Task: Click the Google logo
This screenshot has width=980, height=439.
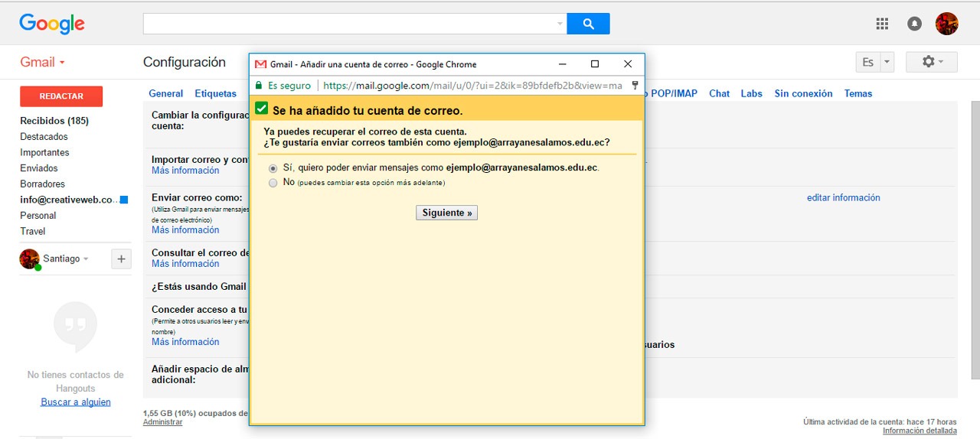Action: (52, 24)
